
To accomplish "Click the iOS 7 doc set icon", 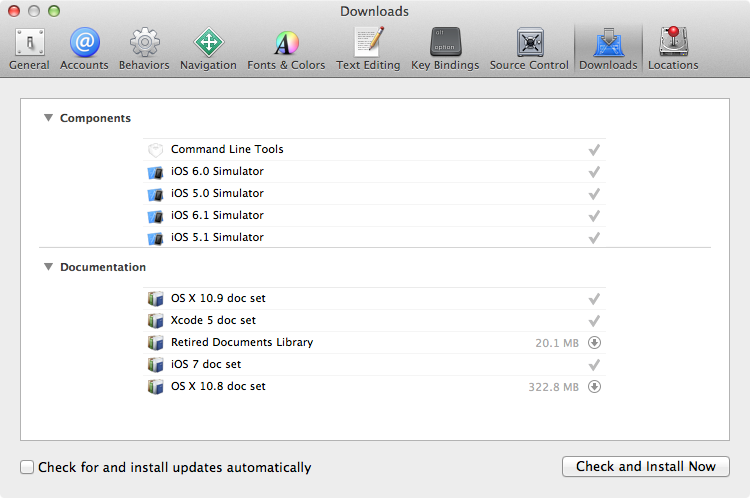I will [155, 365].
